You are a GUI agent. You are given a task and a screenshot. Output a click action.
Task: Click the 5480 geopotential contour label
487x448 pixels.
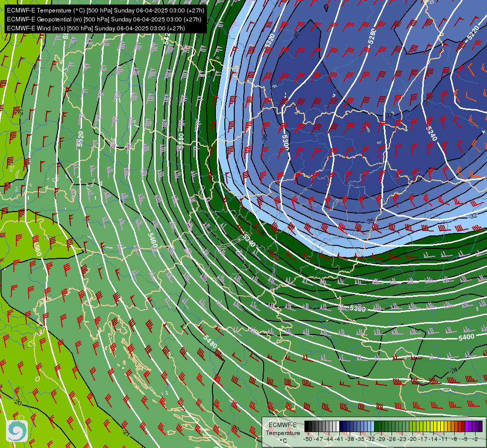coord(210,341)
